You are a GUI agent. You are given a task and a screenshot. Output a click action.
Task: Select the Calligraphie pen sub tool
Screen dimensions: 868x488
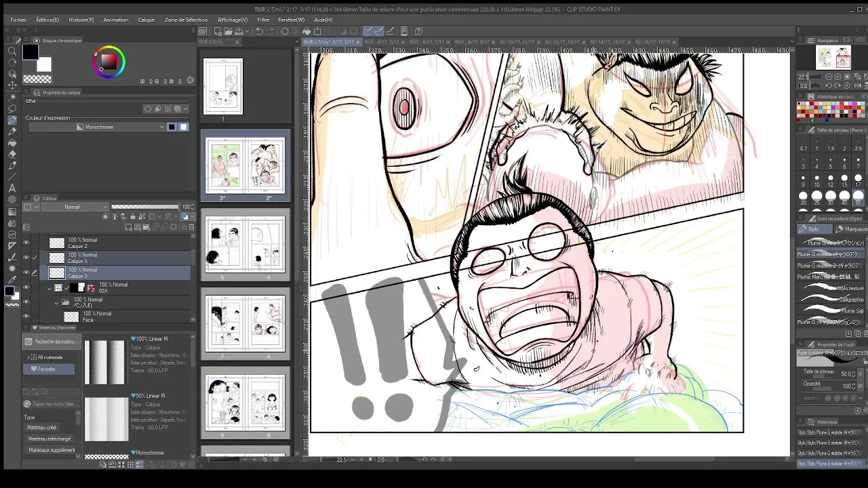click(831, 300)
